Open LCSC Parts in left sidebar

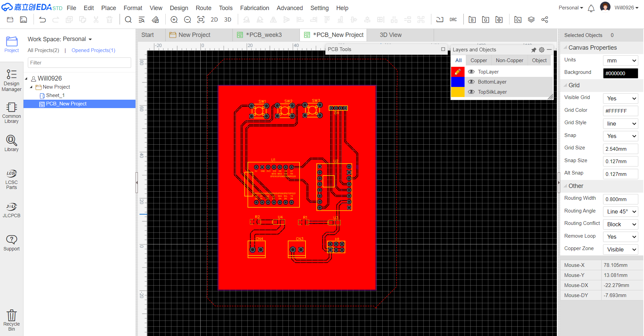11,180
